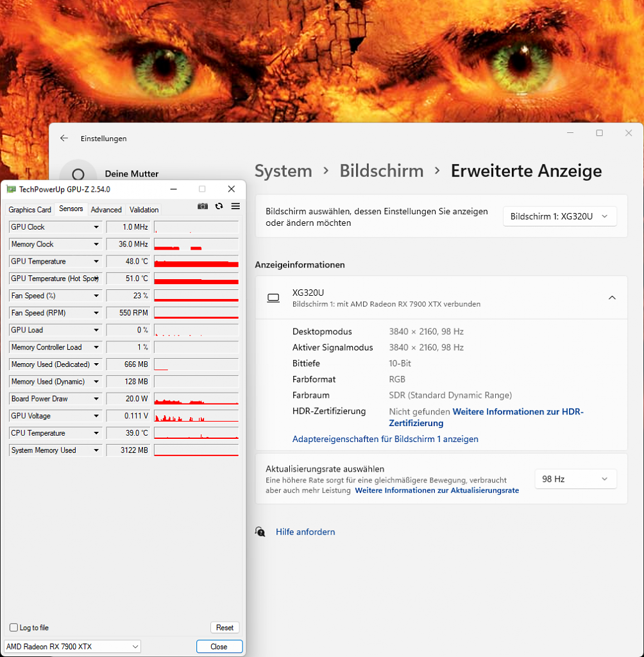Click the Farbformat RGB value
This screenshot has width=644, height=657.
pos(397,379)
